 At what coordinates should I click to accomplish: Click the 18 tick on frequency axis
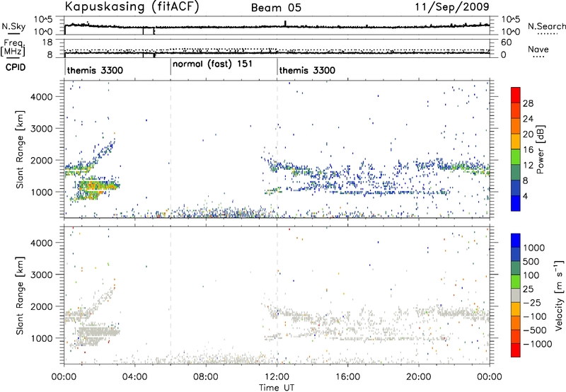pos(47,42)
